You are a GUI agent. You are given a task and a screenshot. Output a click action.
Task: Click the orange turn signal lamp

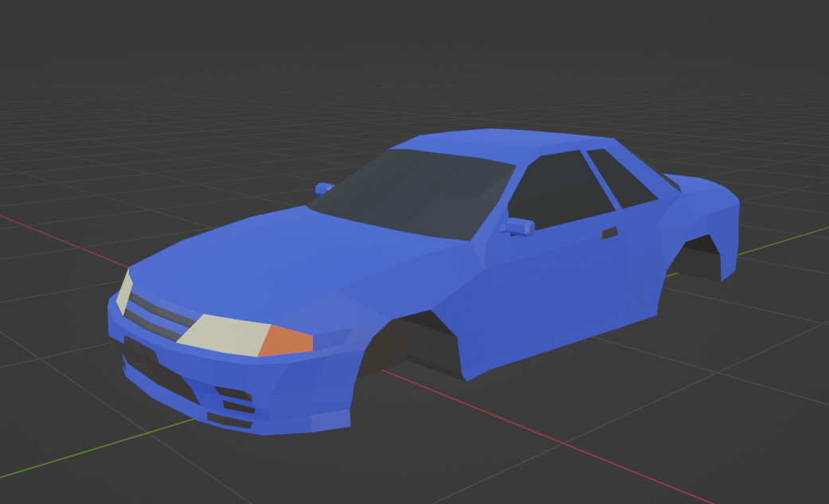coord(284,338)
